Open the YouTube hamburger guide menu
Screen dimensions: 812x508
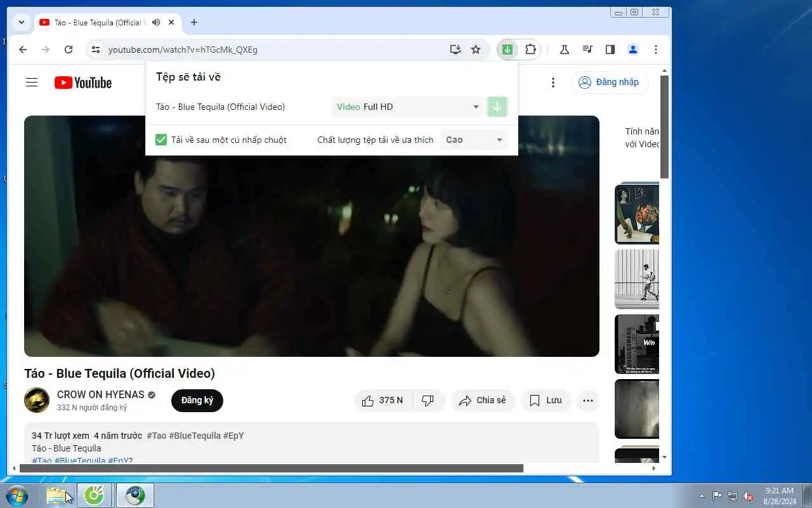32,83
